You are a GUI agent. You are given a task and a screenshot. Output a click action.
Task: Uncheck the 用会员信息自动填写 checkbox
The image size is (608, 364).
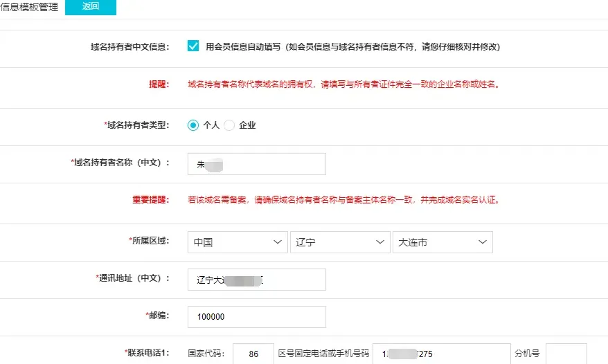194,46
